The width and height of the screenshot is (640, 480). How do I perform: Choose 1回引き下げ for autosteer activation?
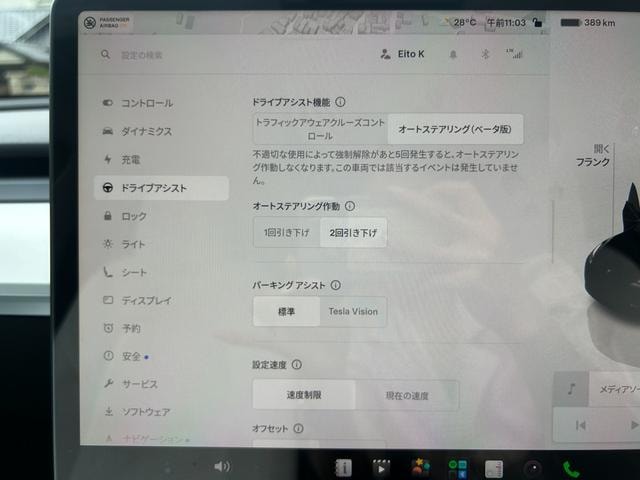click(287, 233)
